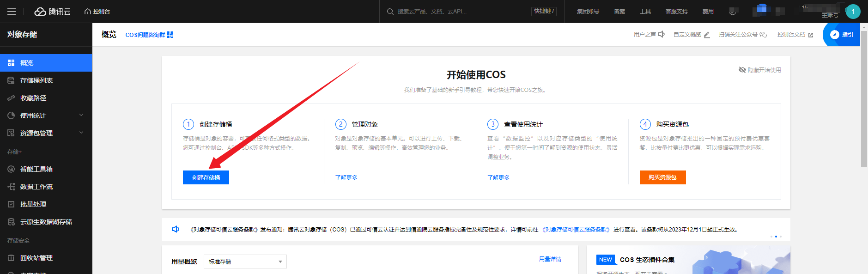868x274 pixels.
Task: Open 回收站管理 in the sidebar
Action: click(x=46, y=258)
